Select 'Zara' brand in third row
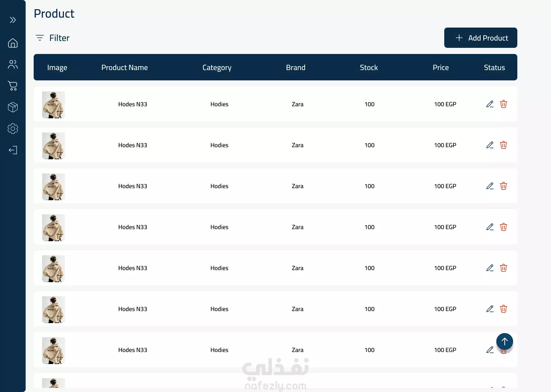The width and height of the screenshot is (551, 392). click(x=298, y=186)
